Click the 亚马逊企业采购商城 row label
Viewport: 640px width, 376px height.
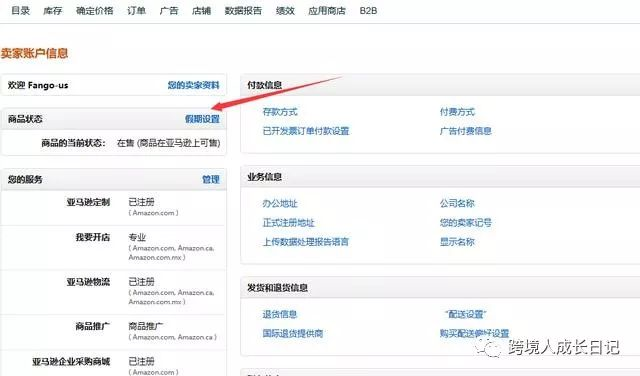tap(71, 361)
